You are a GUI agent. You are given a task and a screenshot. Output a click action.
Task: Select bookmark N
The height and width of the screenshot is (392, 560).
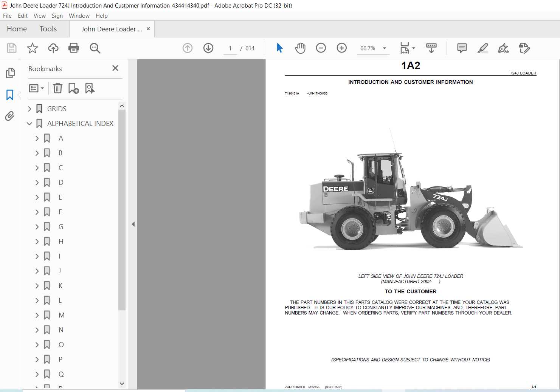[61, 330]
